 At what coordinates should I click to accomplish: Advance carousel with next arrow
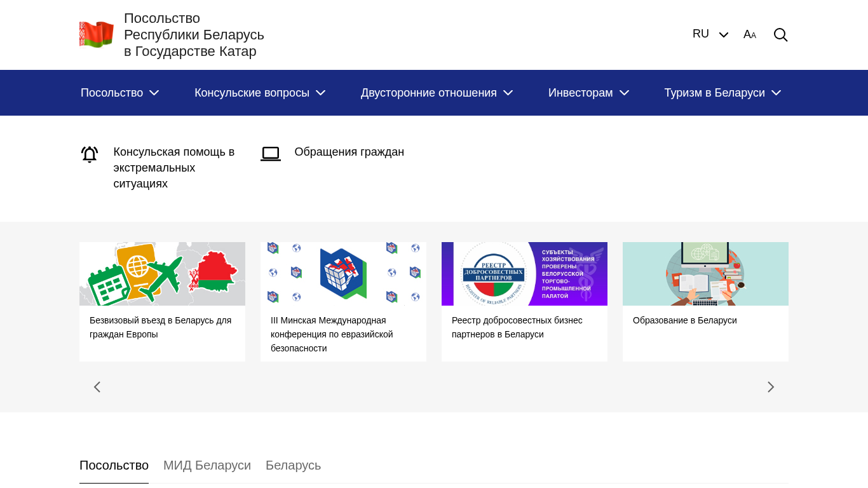[770, 387]
